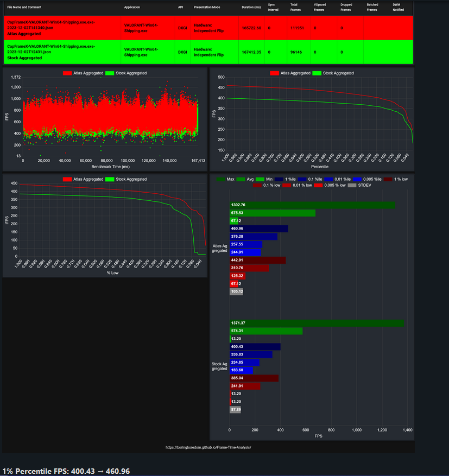Hide the Stock Aggregated series in the FPS scatter plot
The width and height of the screenshot is (449, 476).
tap(110, 73)
